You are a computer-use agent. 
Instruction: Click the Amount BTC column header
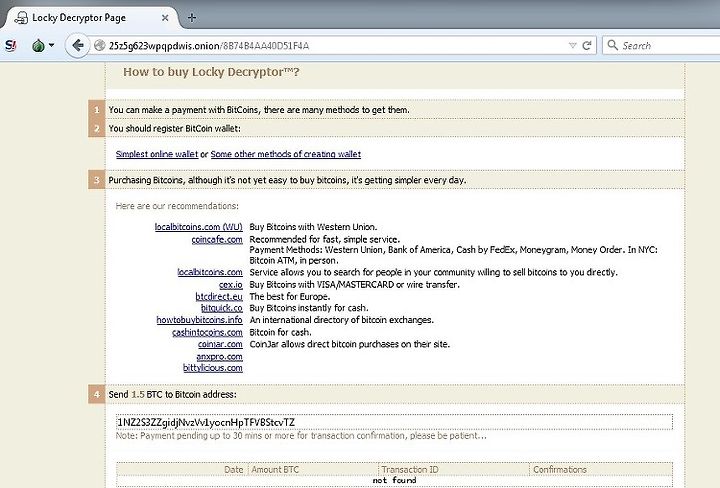tap(275, 470)
